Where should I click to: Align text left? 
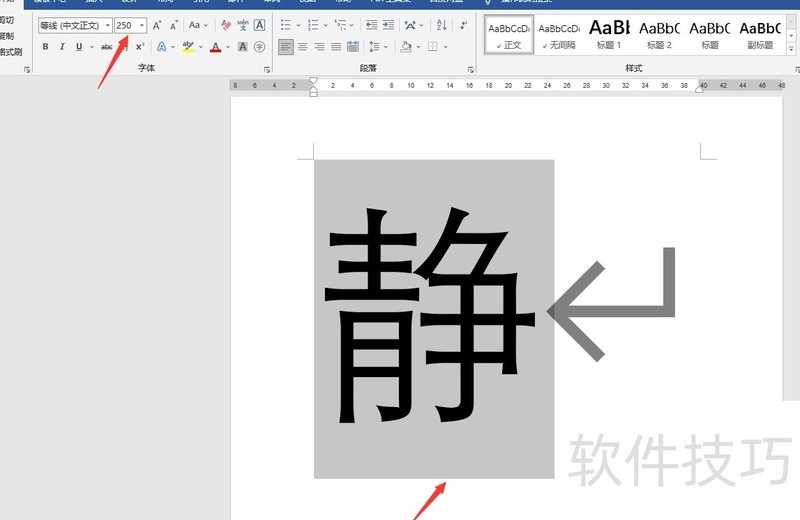click(286, 47)
